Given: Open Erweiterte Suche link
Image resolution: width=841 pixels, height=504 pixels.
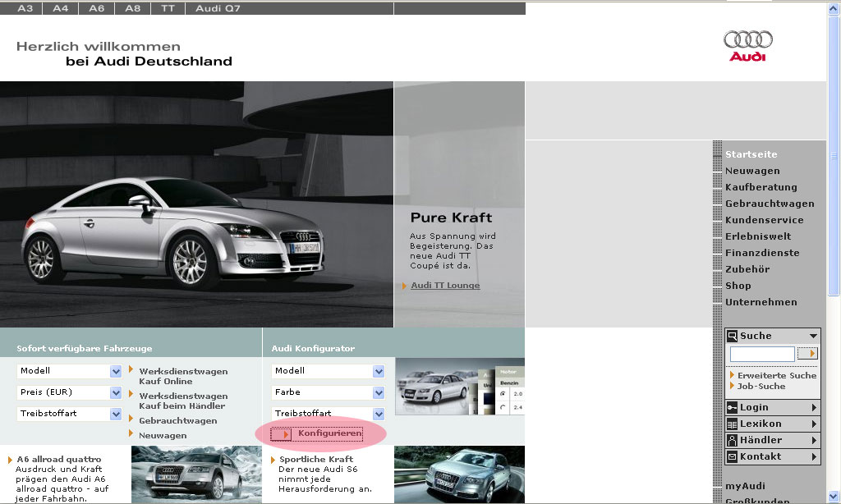Looking at the screenshot, I should point(777,375).
